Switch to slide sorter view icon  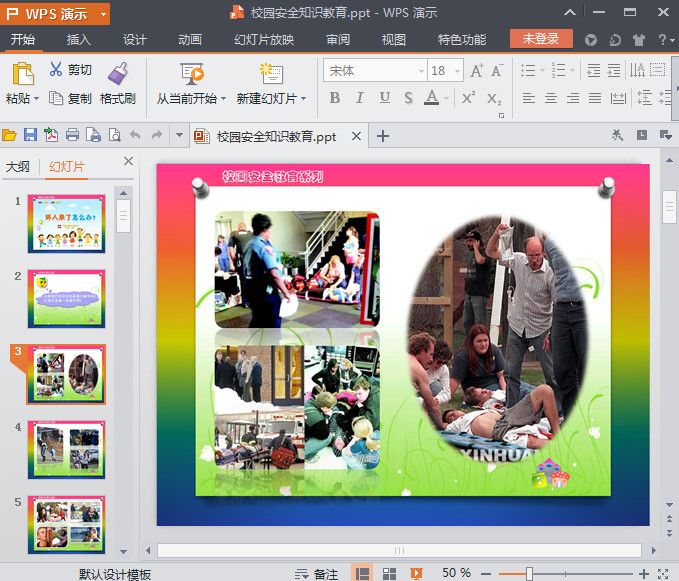[390, 573]
